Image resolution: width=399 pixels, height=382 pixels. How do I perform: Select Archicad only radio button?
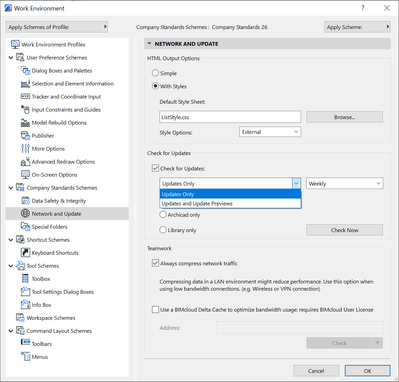pyautogui.click(x=163, y=214)
